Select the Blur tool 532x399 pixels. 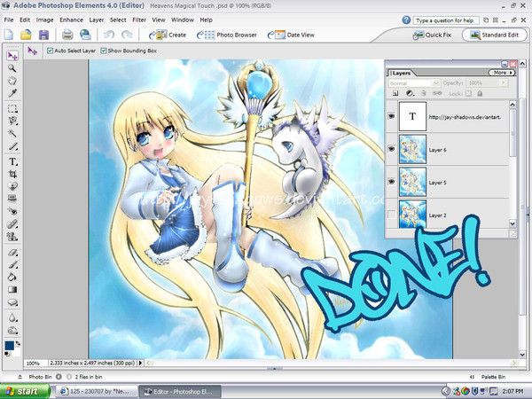click(12, 318)
